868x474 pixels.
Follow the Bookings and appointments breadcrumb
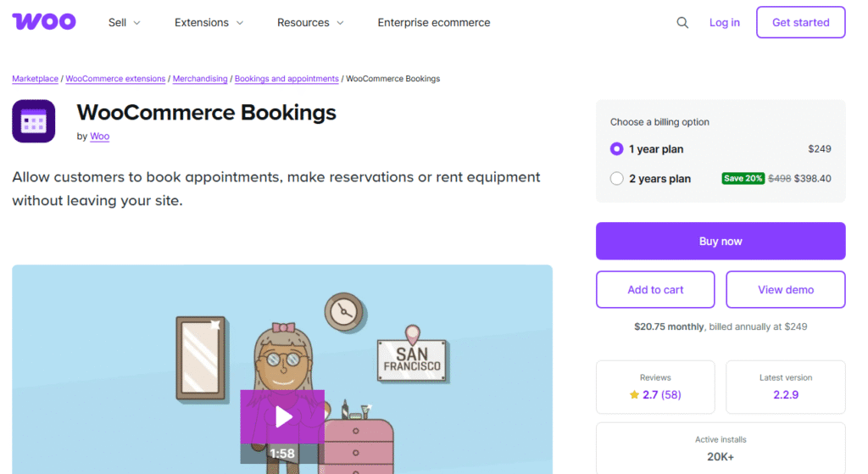[x=287, y=79]
